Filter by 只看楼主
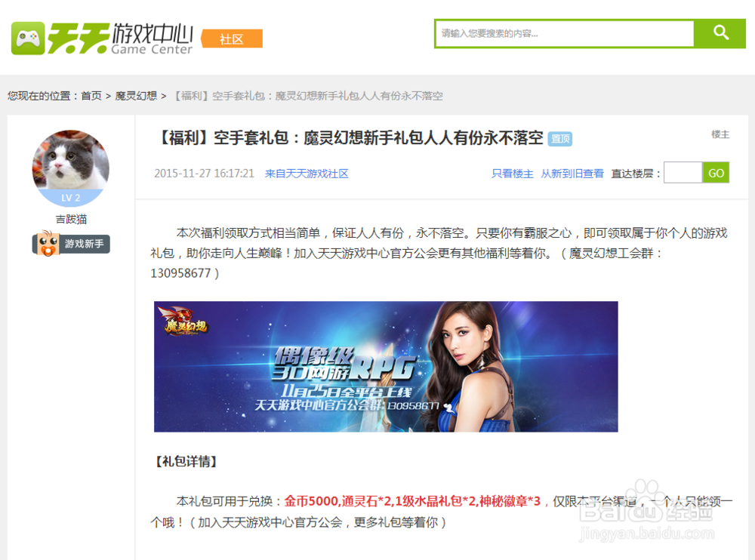755x560 pixels. [513, 174]
